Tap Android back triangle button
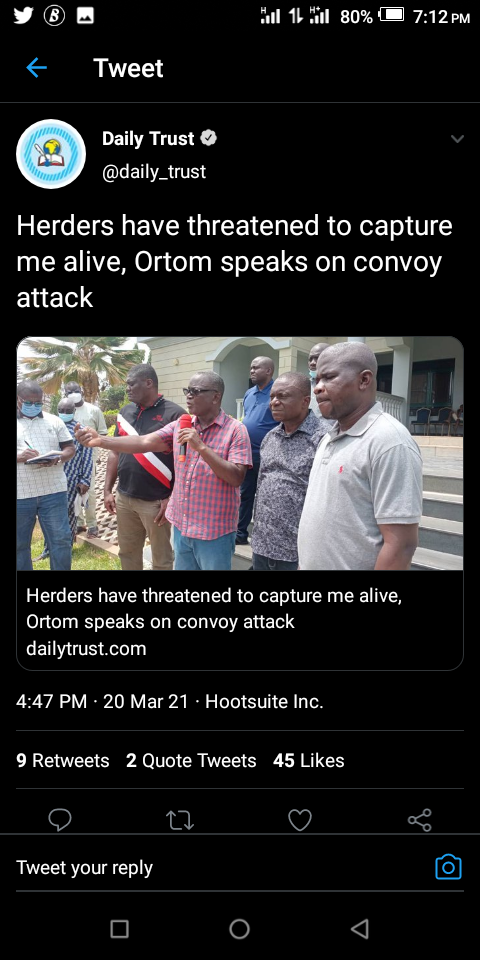Image resolution: width=480 pixels, height=960 pixels. tap(359, 929)
